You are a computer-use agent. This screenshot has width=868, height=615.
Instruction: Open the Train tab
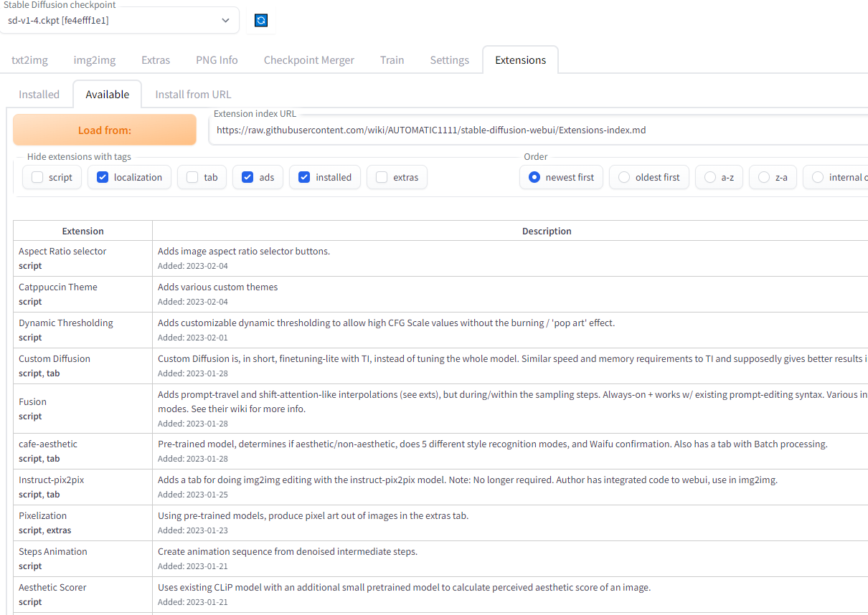pyautogui.click(x=392, y=60)
